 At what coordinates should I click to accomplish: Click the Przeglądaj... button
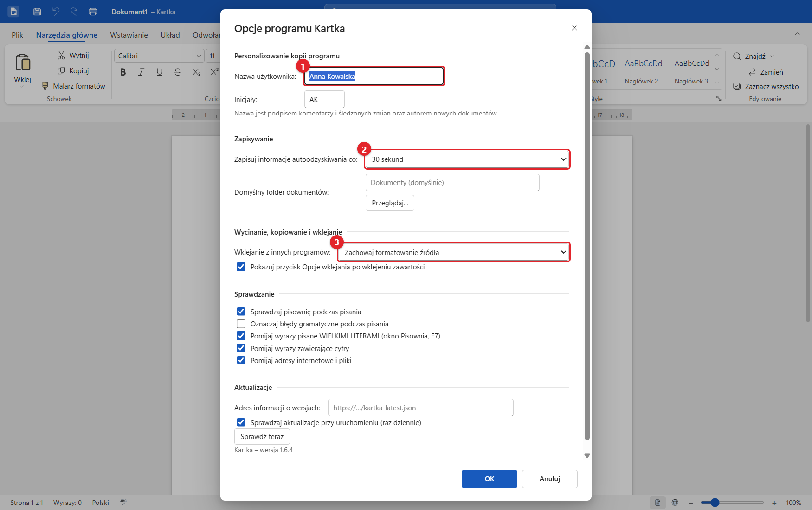[x=390, y=203]
